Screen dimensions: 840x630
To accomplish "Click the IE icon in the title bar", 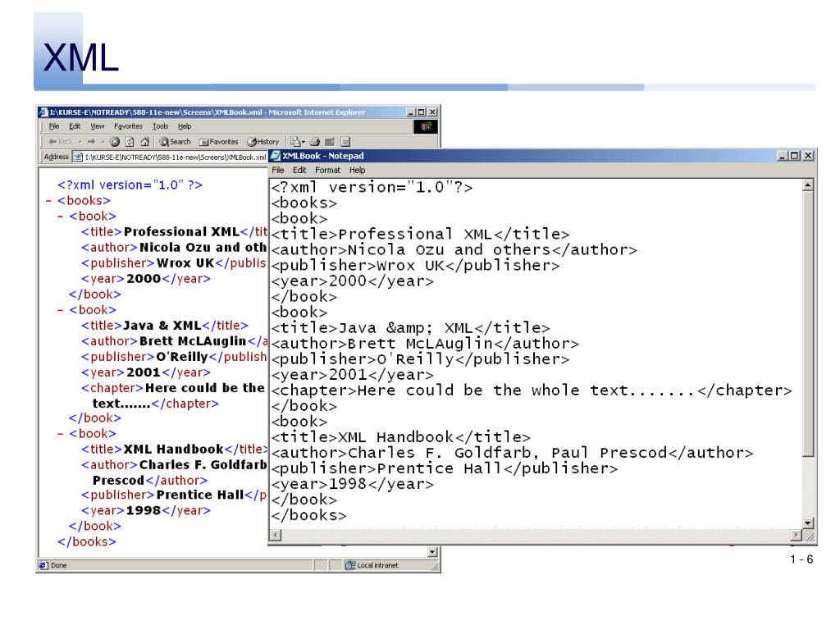I will tap(43, 112).
